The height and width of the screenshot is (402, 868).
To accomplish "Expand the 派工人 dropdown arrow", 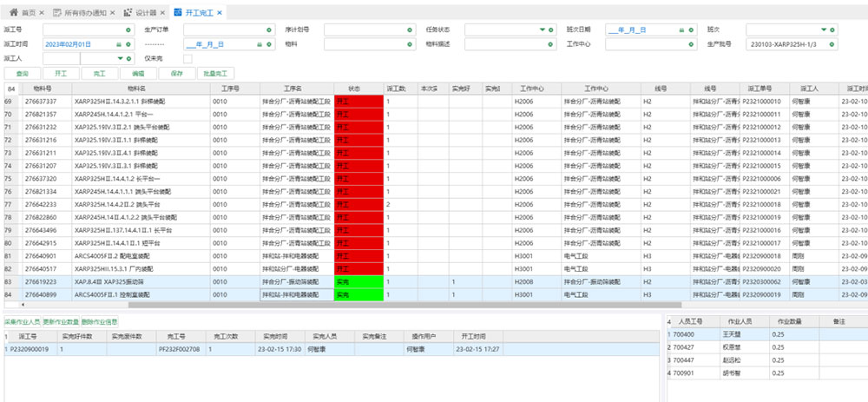I will [x=118, y=58].
